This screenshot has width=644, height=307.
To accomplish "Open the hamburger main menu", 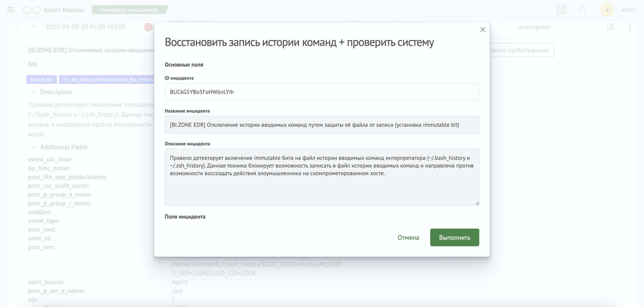I will point(11,10).
